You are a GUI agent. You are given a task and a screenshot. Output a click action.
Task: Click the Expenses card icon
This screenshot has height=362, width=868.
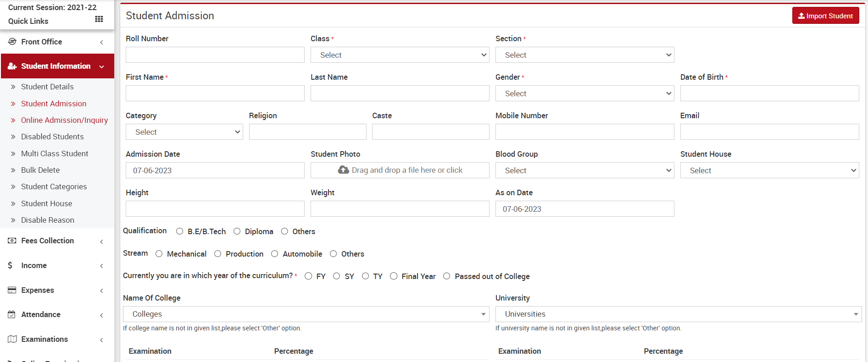(12, 290)
